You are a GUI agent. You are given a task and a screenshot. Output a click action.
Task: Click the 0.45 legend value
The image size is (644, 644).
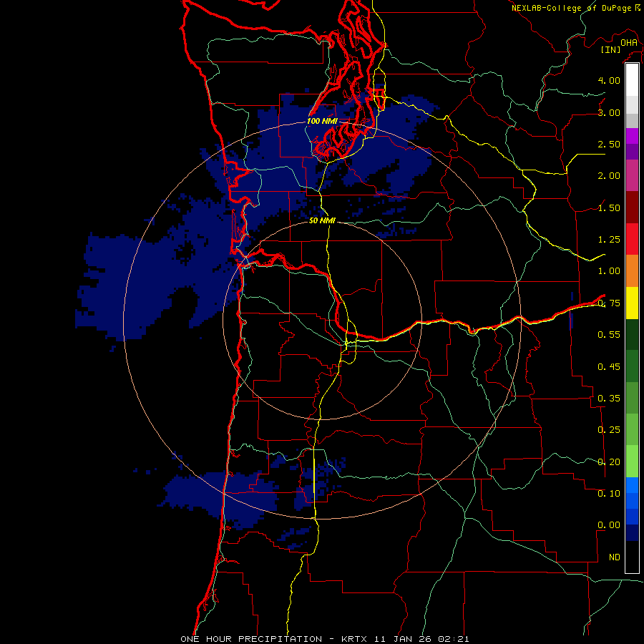tap(609, 366)
